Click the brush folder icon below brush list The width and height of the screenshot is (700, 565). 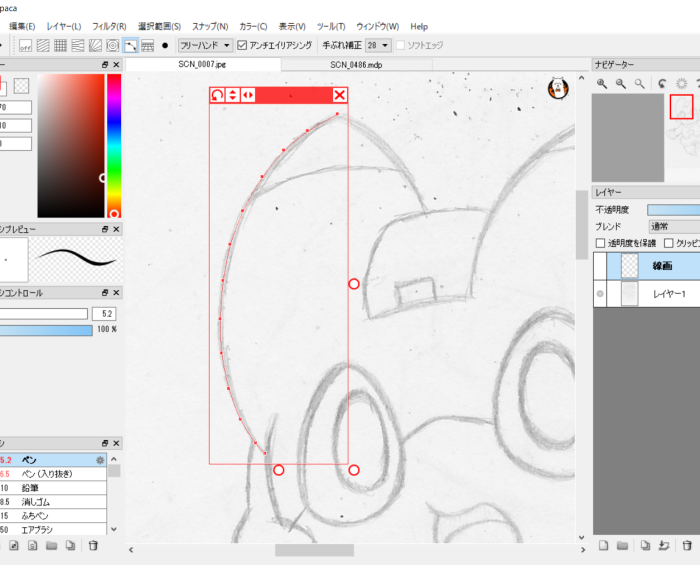point(51,545)
